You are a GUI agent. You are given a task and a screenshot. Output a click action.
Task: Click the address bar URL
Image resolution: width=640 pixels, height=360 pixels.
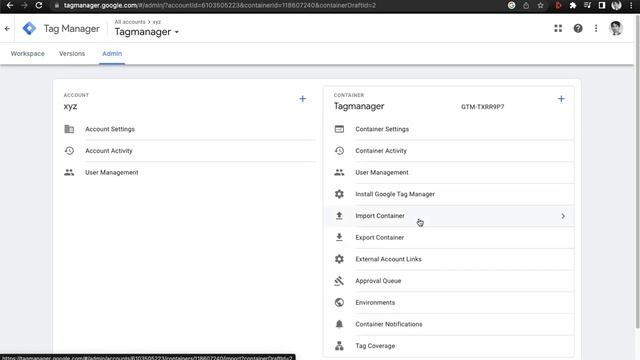pyautogui.click(x=220, y=5)
